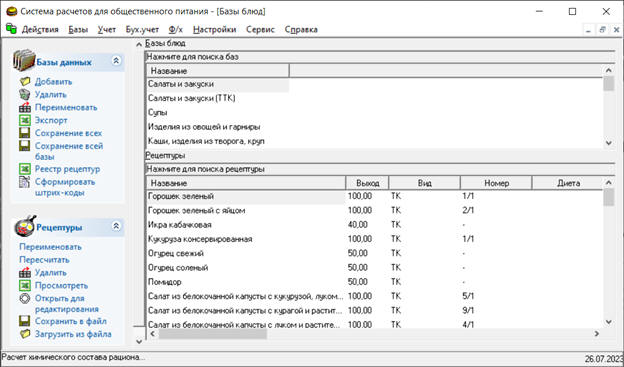Open the Действия menu

[x=40, y=29]
